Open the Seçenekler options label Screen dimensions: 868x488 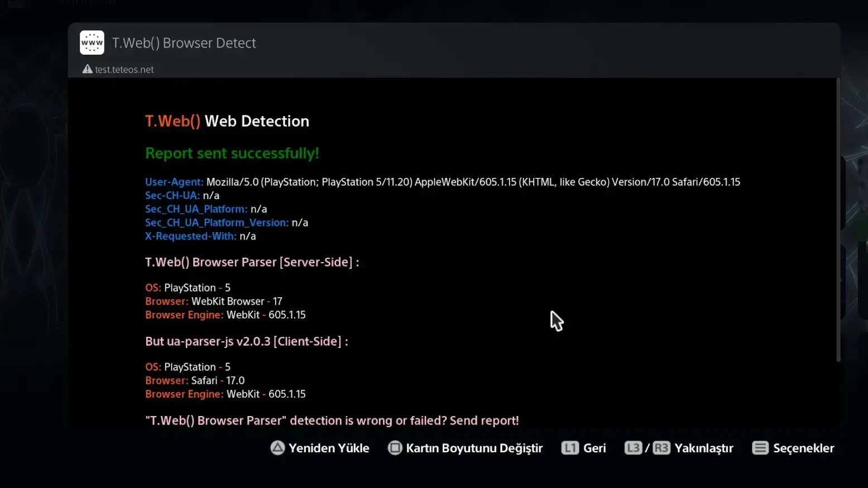point(804,448)
